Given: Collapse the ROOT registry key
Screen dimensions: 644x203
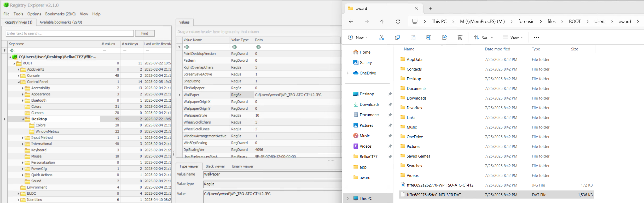Looking at the screenshot, I should (14, 63).
